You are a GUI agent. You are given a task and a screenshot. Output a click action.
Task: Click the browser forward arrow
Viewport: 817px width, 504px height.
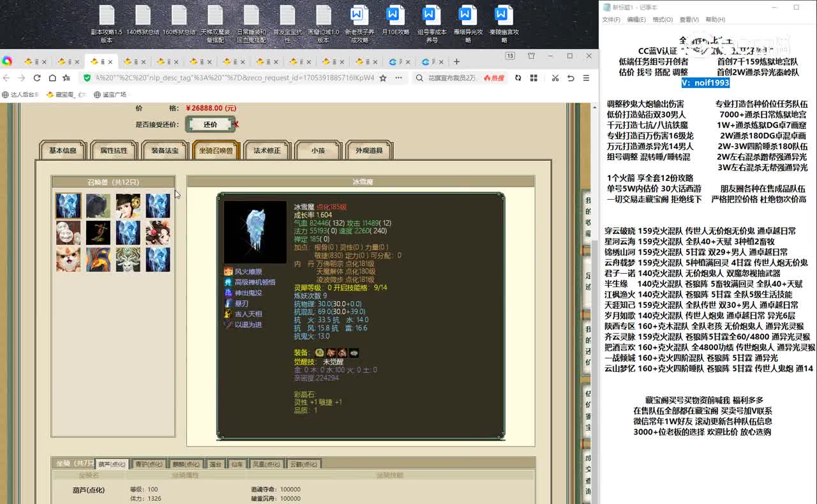[x=21, y=78]
